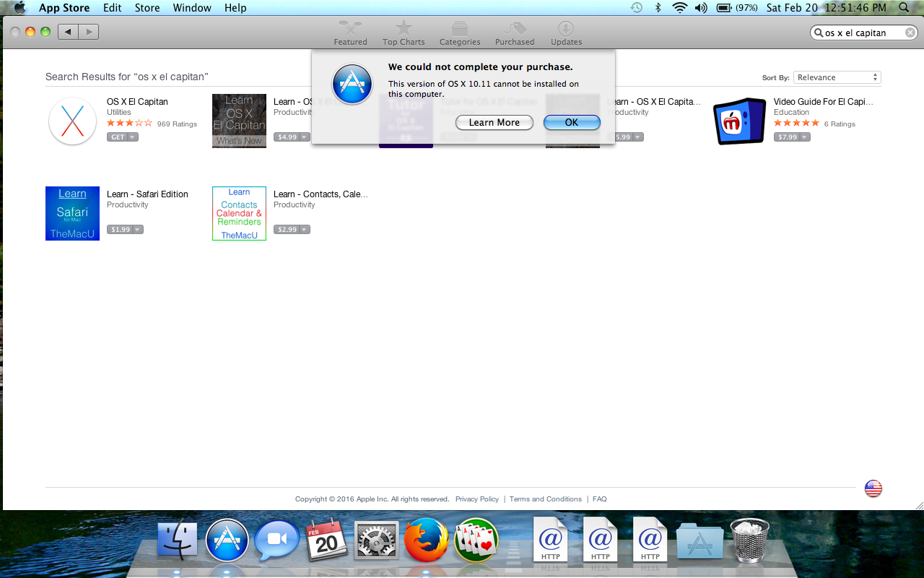The height and width of the screenshot is (578, 924).
Task: Open the Sort By Relevance dropdown
Action: click(x=837, y=77)
